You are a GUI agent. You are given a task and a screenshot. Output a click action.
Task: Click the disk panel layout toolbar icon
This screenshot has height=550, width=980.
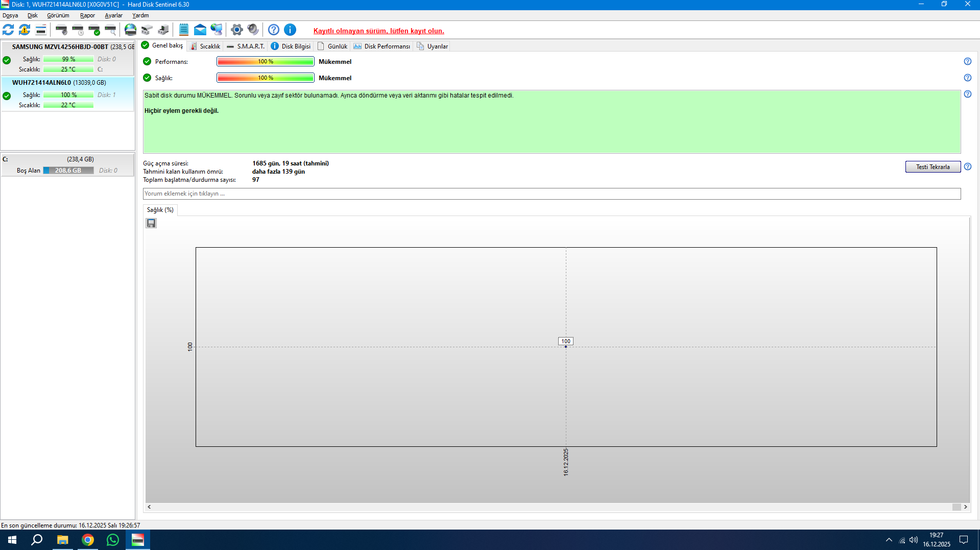point(41,30)
